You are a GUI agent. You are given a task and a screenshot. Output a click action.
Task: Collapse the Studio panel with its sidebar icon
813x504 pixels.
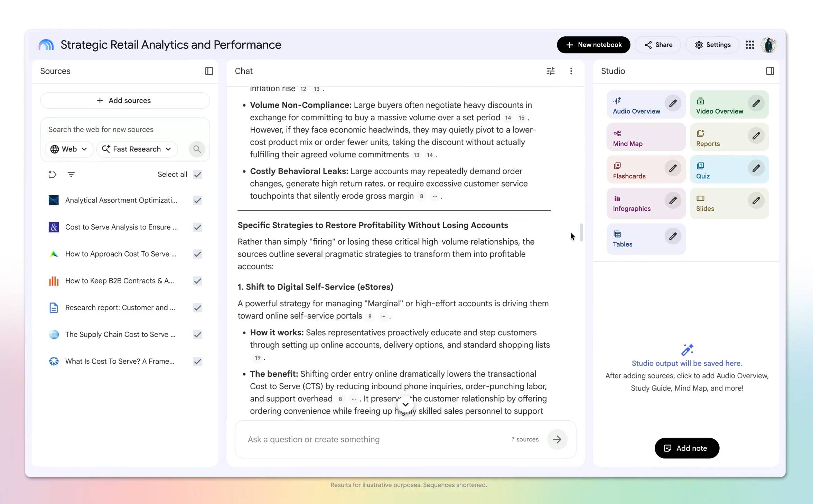tap(770, 71)
